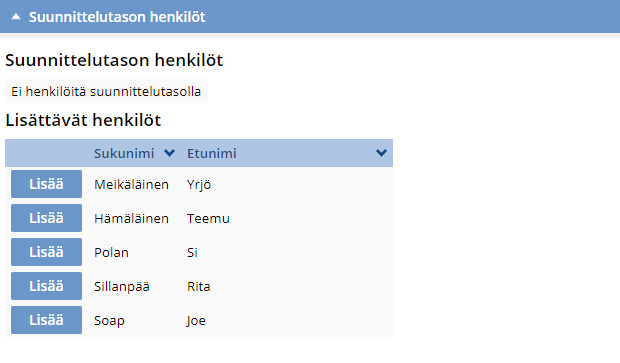This screenshot has height=363, width=620.
Task: Click the first name Teemu cell
Action: point(208,218)
